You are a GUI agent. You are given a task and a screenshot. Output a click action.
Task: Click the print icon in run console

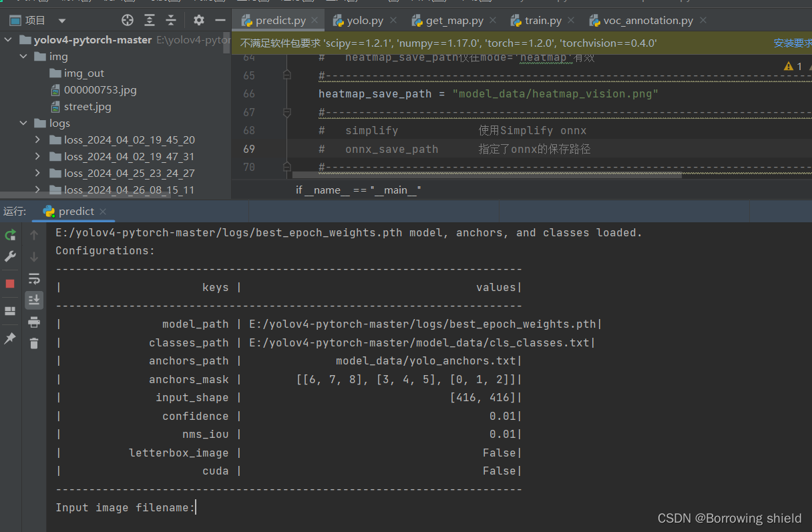coord(34,322)
